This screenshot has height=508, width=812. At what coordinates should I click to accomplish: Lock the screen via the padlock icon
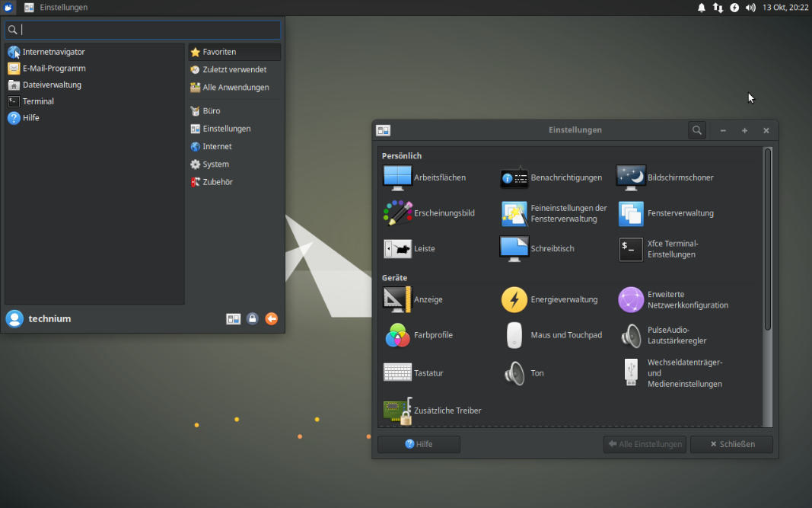tap(252, 318)
